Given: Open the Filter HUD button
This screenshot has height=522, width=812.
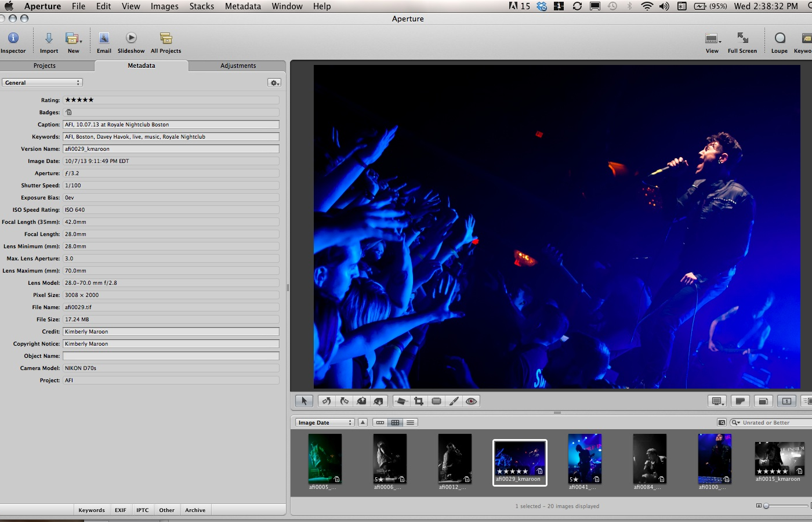Looking at the screenshot, I should pyautogui.click(x=722, y=422).
